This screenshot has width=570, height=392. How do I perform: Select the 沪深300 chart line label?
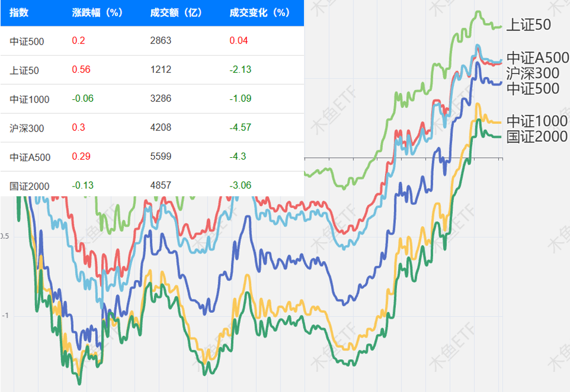coord(533,73)
